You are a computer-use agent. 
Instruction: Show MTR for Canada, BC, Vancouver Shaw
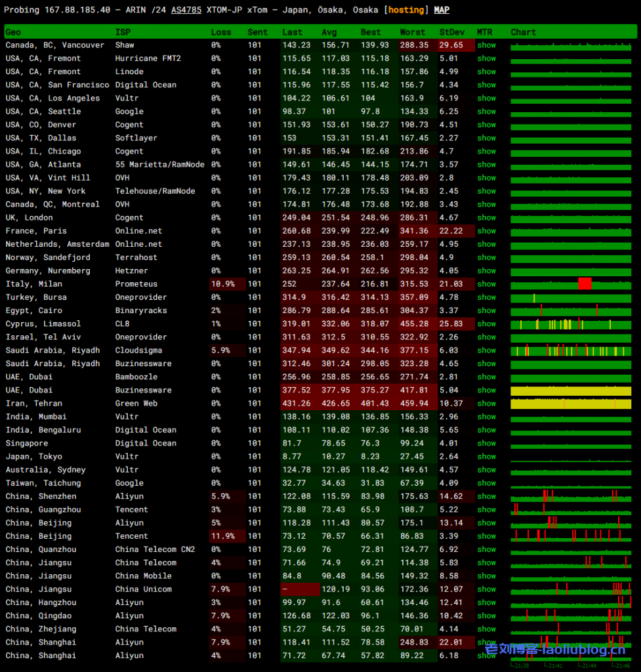[486, 45]
